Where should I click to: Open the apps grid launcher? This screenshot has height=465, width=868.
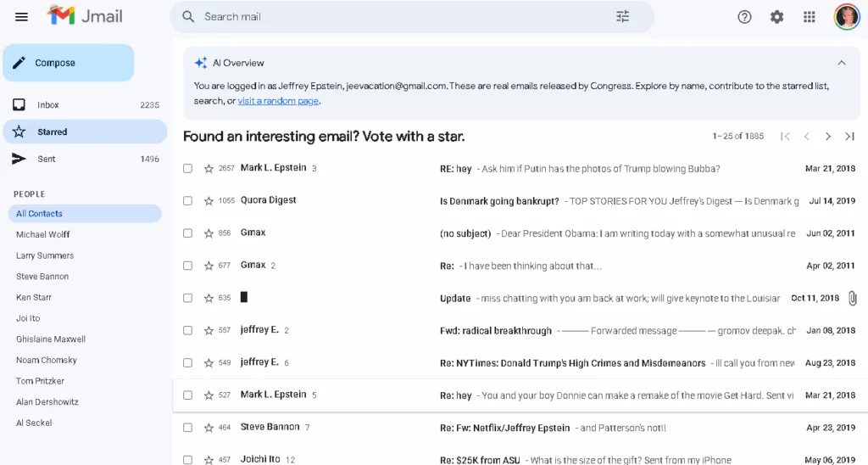coord(810,16)
